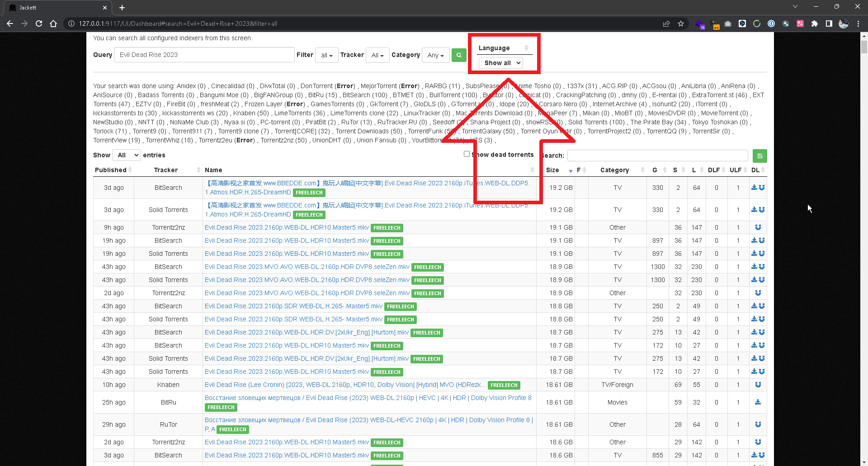The height and width of the screenshot is (466, 868).
Task: Click the browser reload icon
Action: coord(39,24)
